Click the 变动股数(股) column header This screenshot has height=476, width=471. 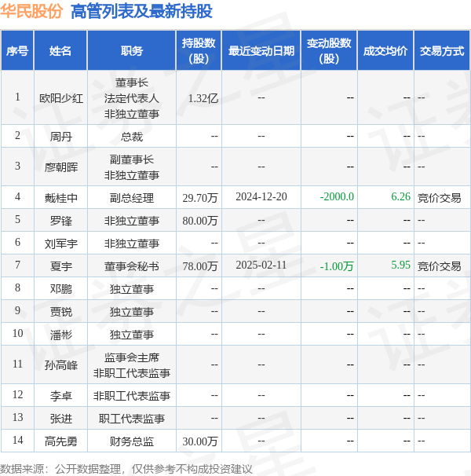(x=329, y=51)
